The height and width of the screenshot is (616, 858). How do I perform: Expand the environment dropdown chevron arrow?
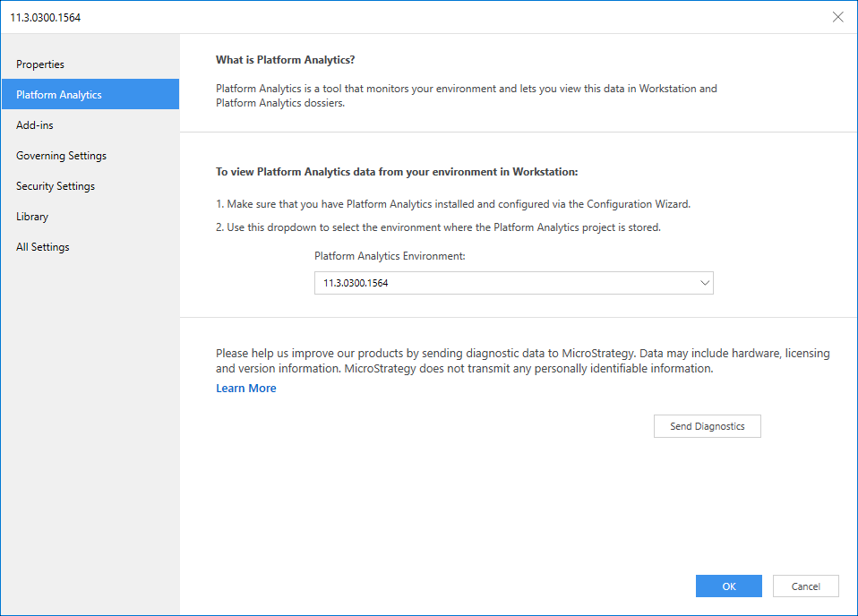(x=704, y=283)
